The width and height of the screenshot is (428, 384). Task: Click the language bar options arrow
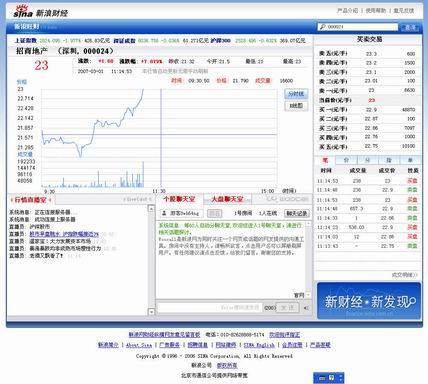pos(340,378)
